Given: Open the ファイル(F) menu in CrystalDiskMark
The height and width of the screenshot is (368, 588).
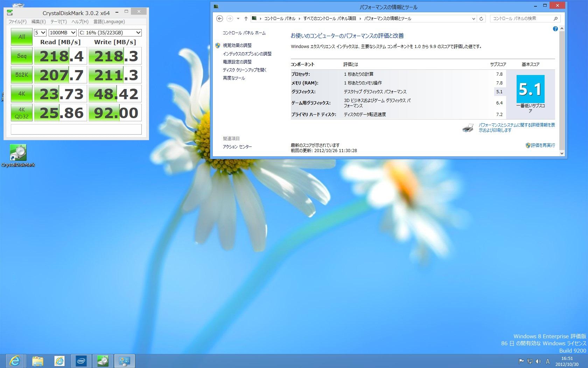Looking at the screenshot, I should click(17, 22).
